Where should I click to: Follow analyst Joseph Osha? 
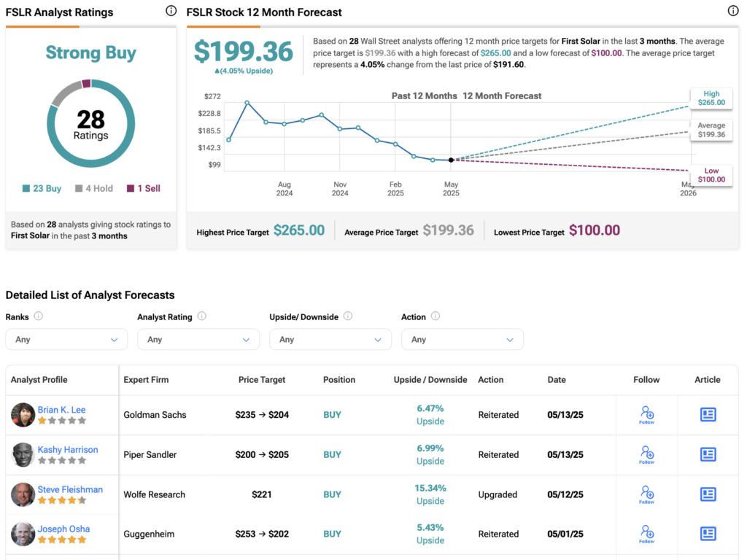point(646,534)
